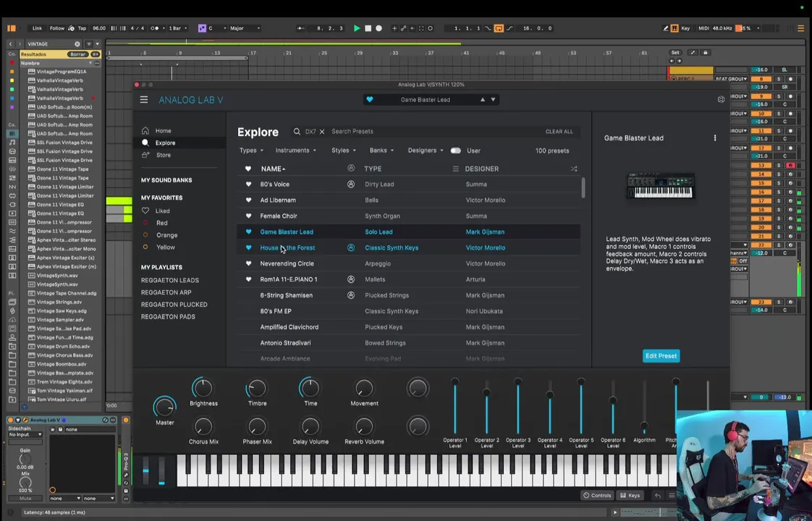Go to Home in Analog Lab
This screenshot has width=812, height=521.
click(163, 130)
